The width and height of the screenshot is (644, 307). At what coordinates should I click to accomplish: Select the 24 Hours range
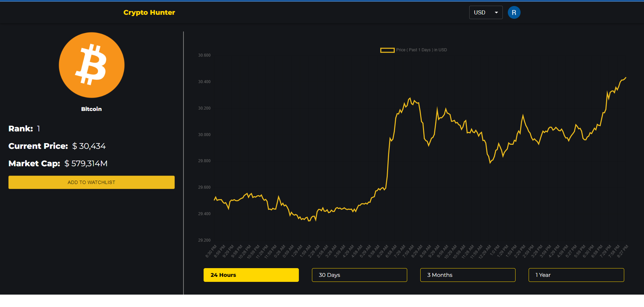coord(251,275)
